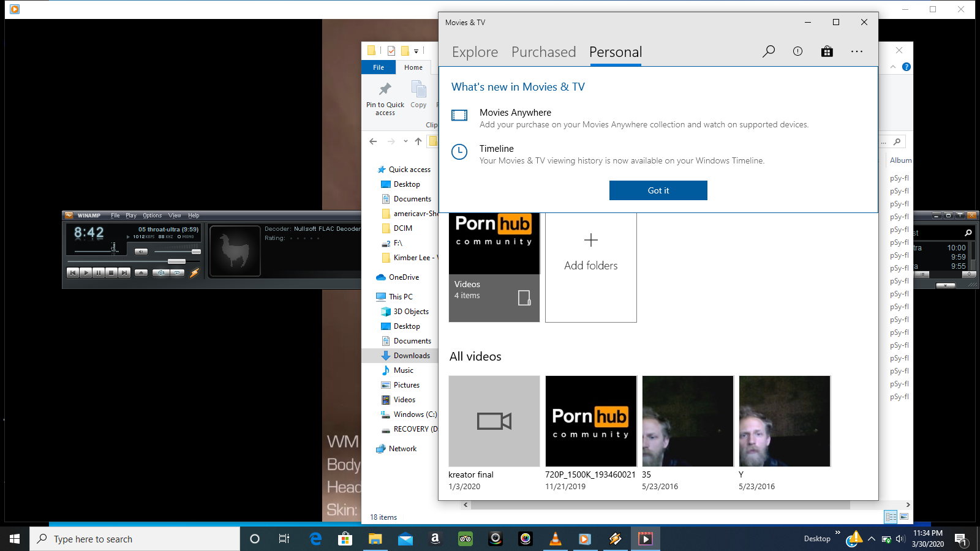Click Pin to Quick access in Explorer
Viewport: 980px width, 551px height.
385,99
